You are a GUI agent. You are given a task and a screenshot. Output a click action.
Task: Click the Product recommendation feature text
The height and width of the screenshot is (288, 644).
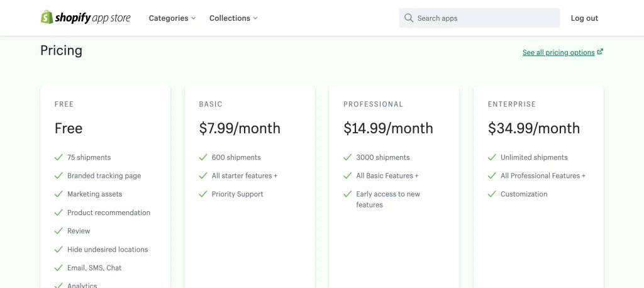[109, 213]
